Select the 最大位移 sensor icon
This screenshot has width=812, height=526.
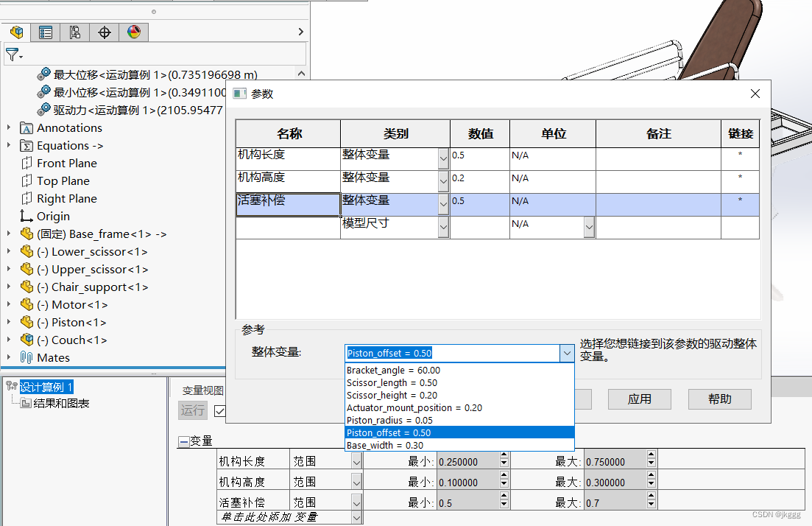pos(44,74)
